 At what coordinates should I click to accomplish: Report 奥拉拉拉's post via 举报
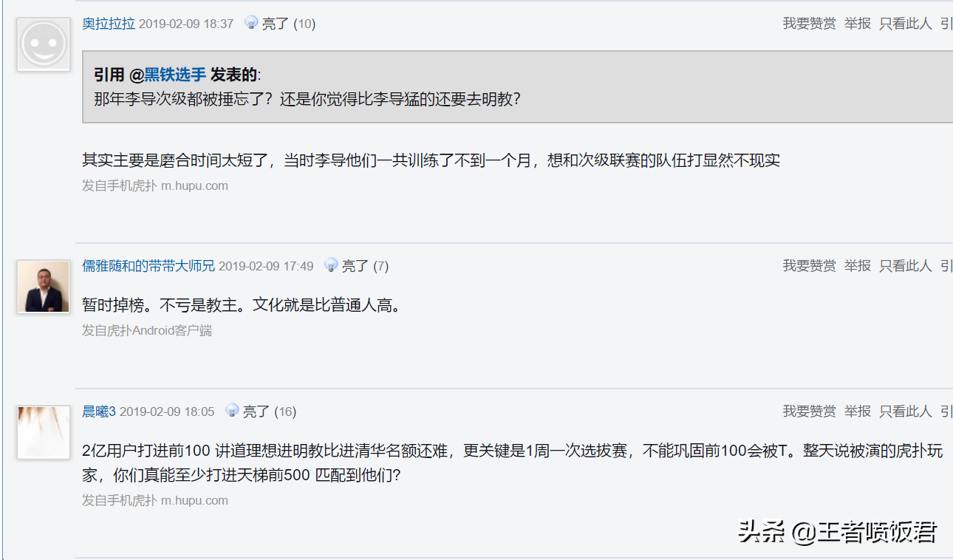[x=857, y=23]
